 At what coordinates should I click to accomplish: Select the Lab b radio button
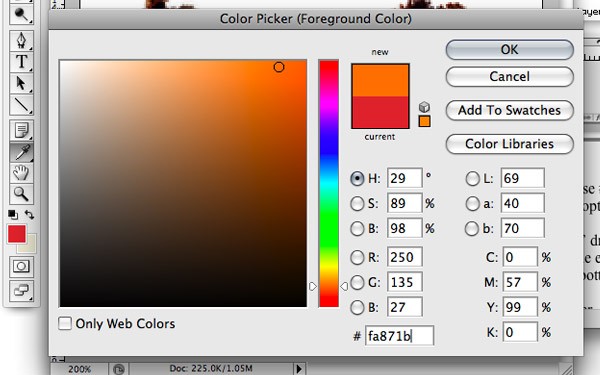pos(472,229)
